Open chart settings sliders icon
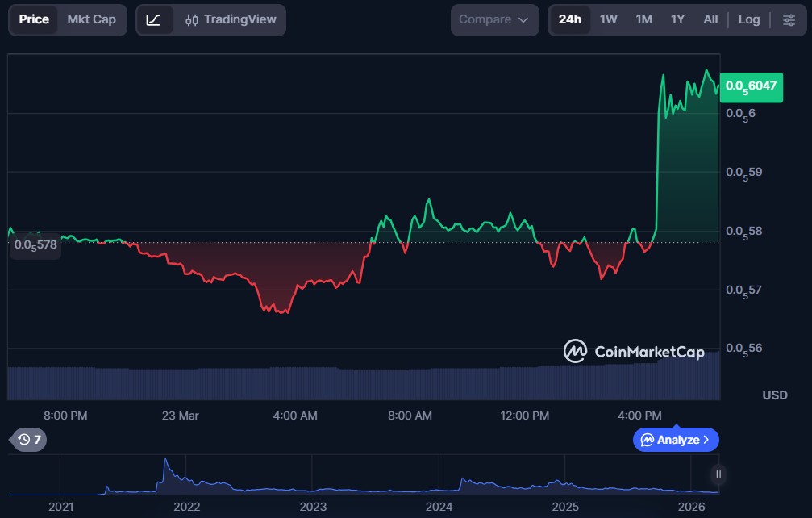Screen dimensions: 812x518 pyautogui.click(x=789, y=19)
